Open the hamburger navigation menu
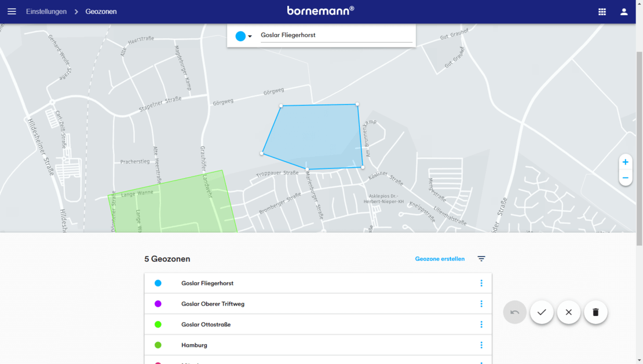The image size is (643, 364). point(12,12)
